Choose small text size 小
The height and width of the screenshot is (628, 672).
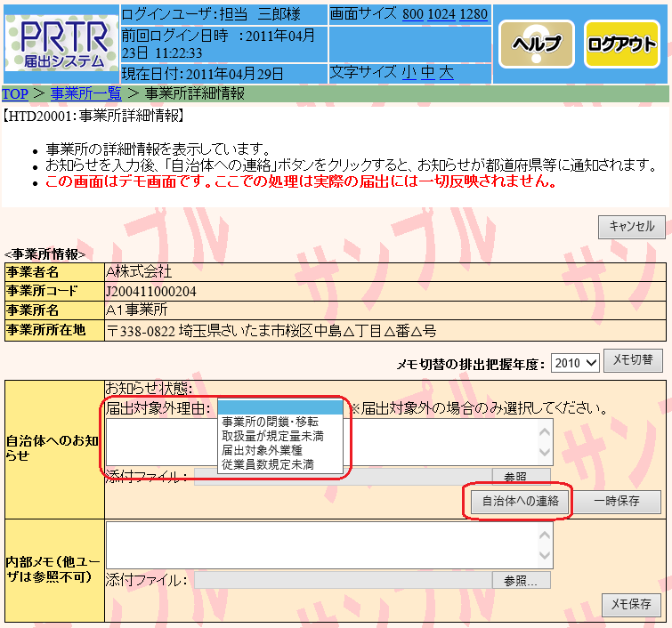point(409,72)
